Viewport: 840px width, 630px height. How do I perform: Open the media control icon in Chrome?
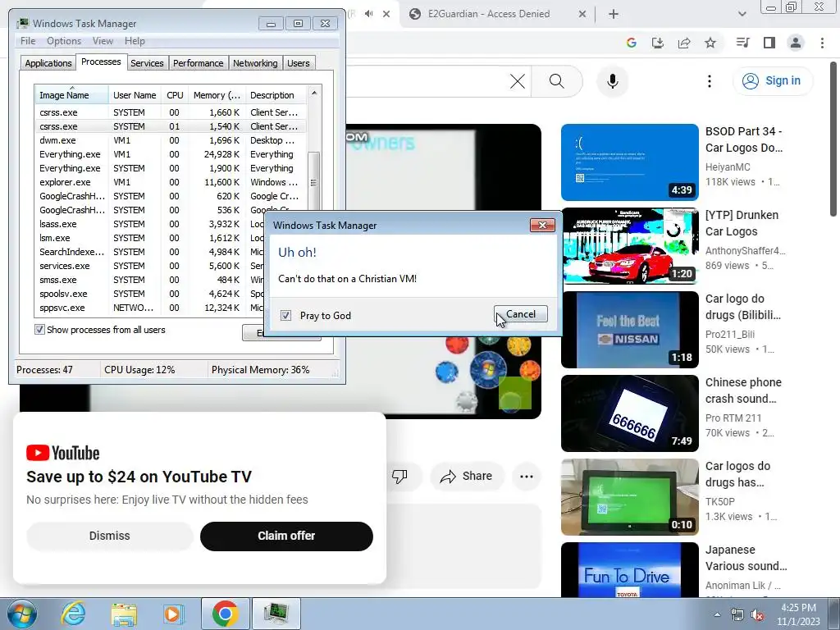tap(742, 43)
